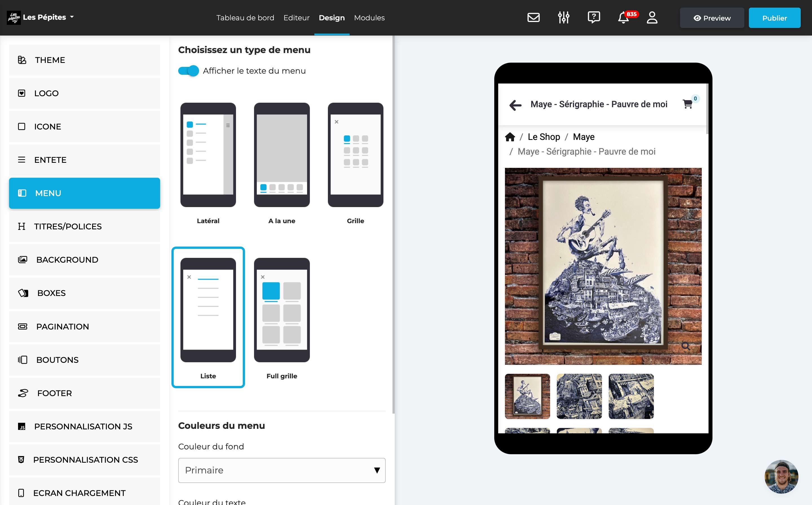
Task: Click the ENTETE hamburger icon in sidebar
Action: (22, 160)
